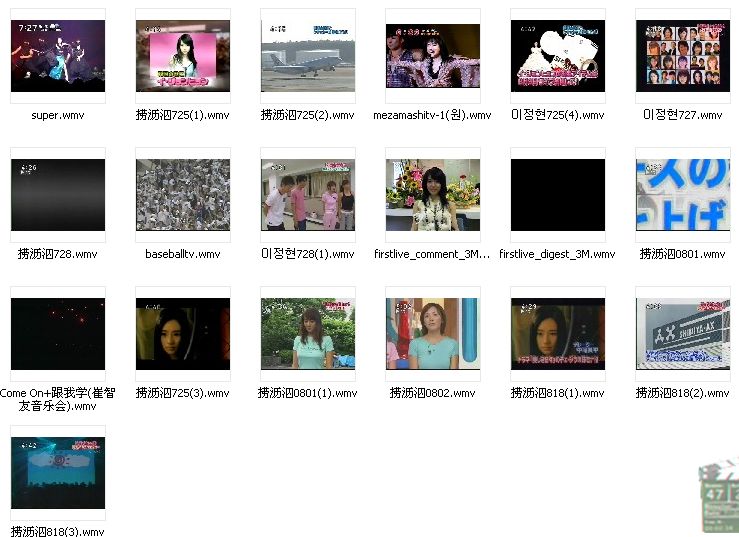Open the baseballtv.wmv crowd thumbnail
Viewport: 739px width, 537px height.
point(183,196)
